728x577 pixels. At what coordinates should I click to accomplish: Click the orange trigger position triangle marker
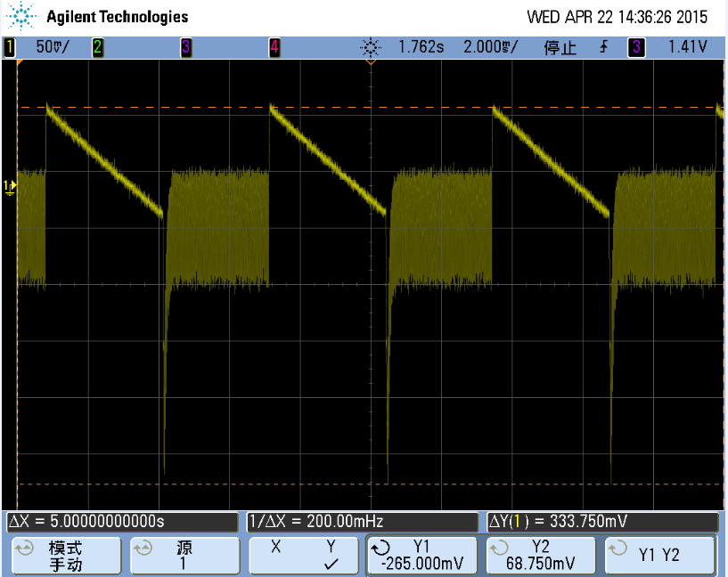pos(371,61)
